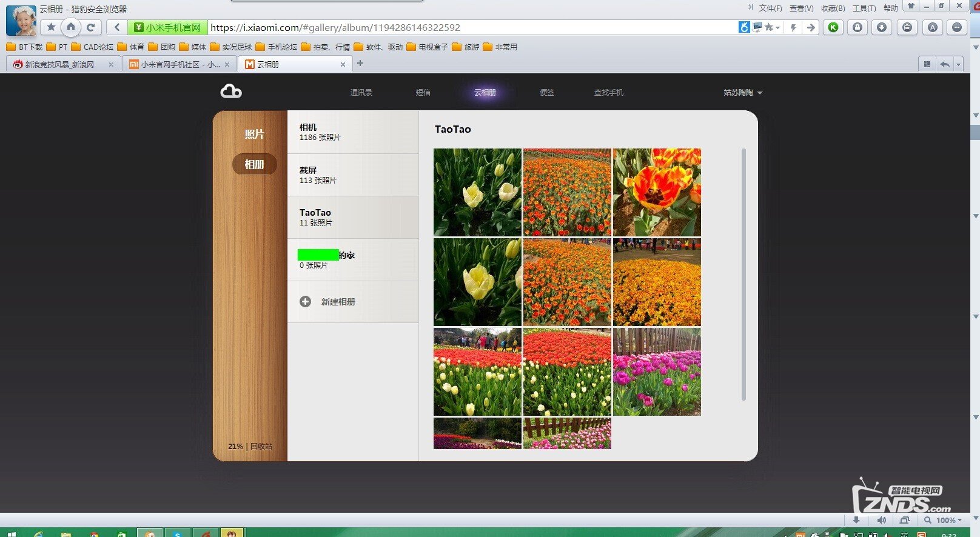Open the pink tulips by fence thumbnail
Screen dimensions: 980x537
click(x=657, y=372)
